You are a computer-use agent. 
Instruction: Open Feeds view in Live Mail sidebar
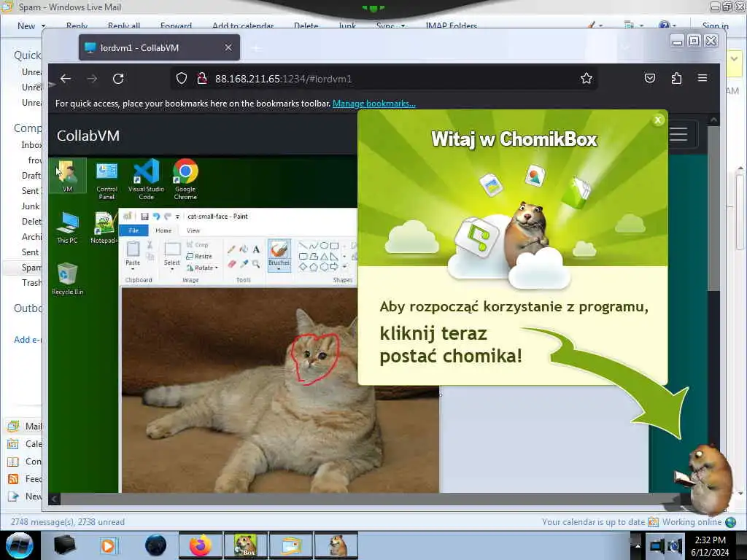pyautogui.click(x=25, y=479)
